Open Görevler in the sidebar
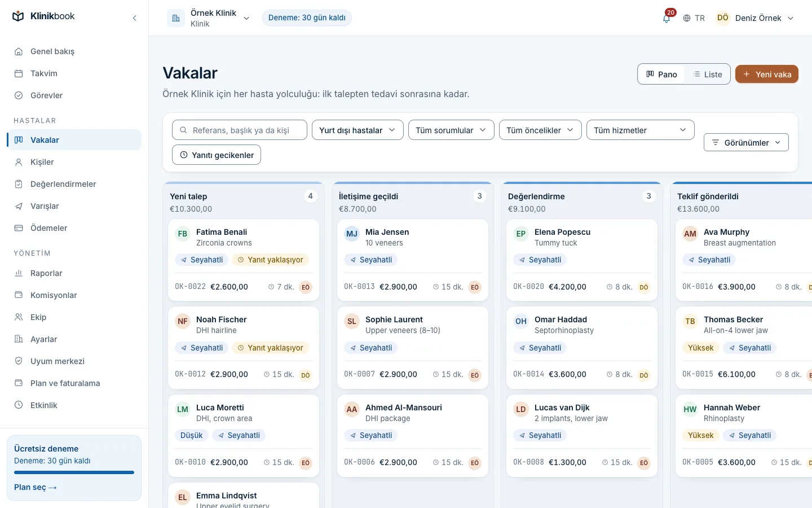 click(74, 95)
